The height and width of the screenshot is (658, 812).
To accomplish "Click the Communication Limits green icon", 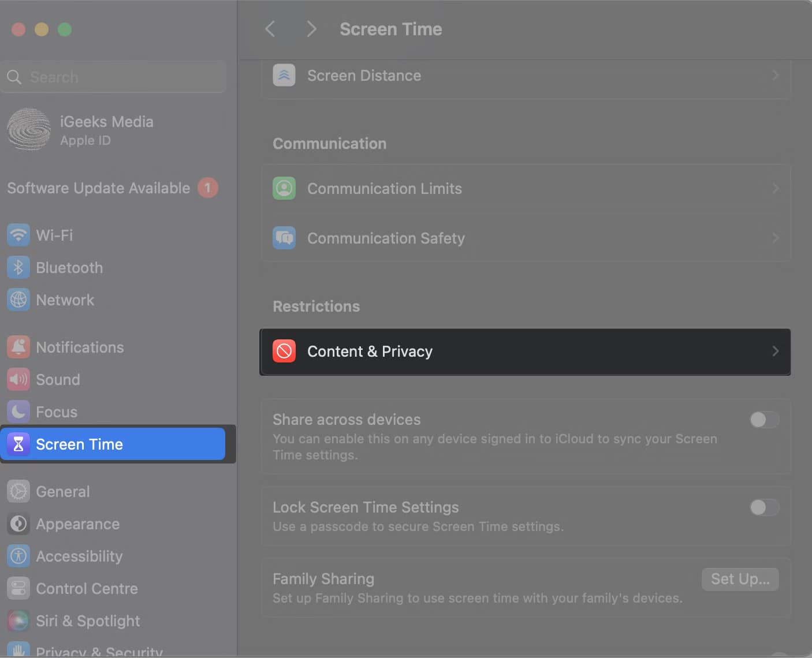I will (x=284, y=189).
